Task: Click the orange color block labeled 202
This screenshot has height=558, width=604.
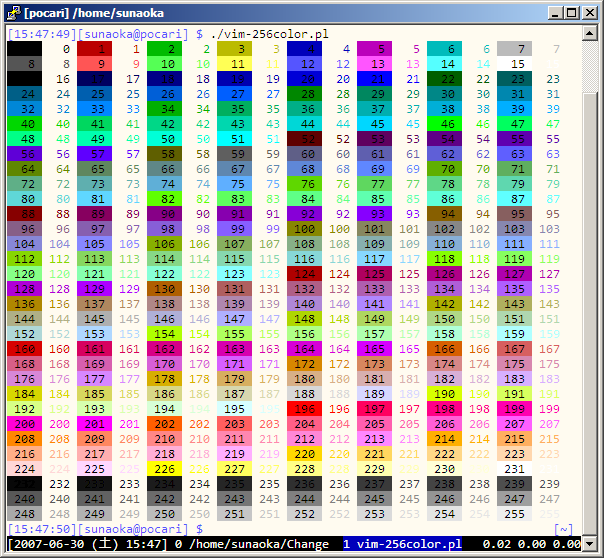Action: point(164,424)
